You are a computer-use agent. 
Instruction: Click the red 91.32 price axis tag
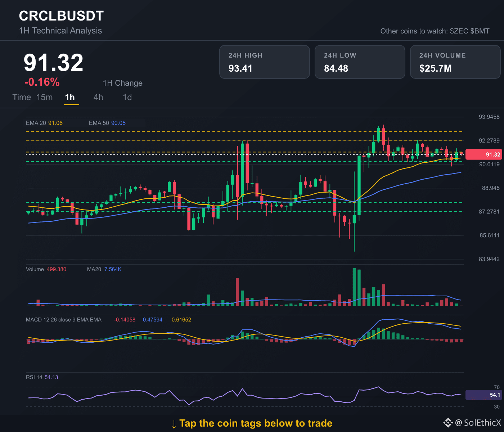tap(483, 154)
